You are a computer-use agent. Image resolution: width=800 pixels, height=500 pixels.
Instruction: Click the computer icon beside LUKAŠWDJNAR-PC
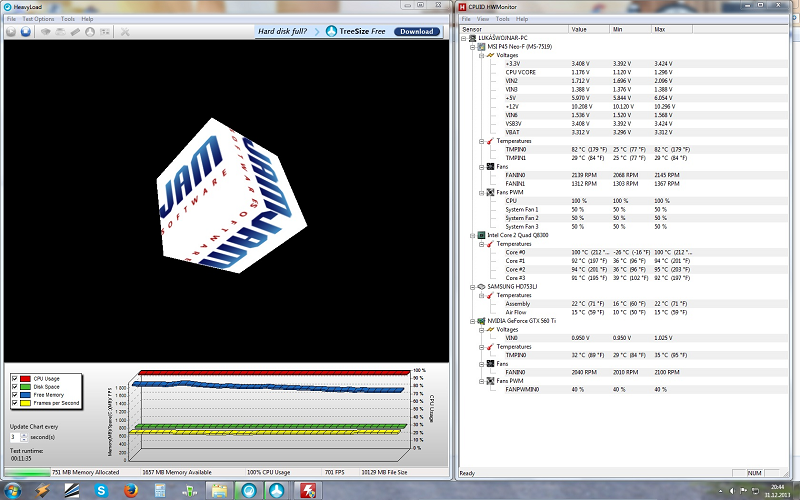click(x=472, y=38)
